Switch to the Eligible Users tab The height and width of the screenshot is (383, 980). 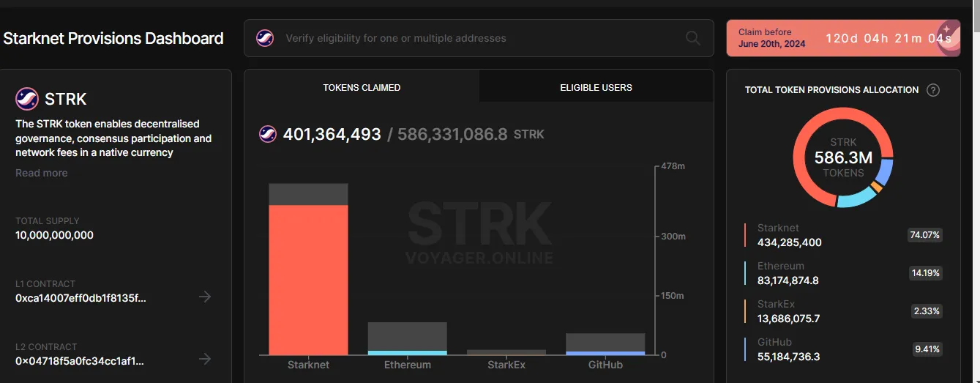click(596, 87)
